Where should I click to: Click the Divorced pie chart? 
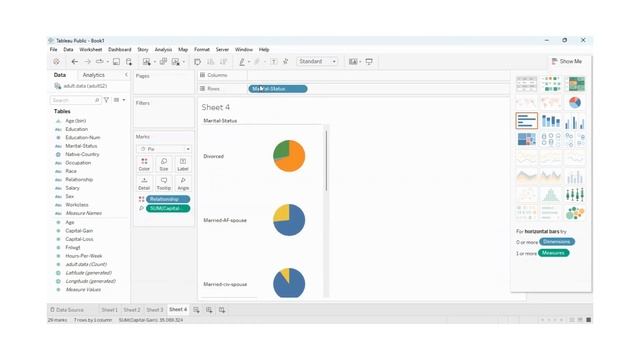click(289, 156)
